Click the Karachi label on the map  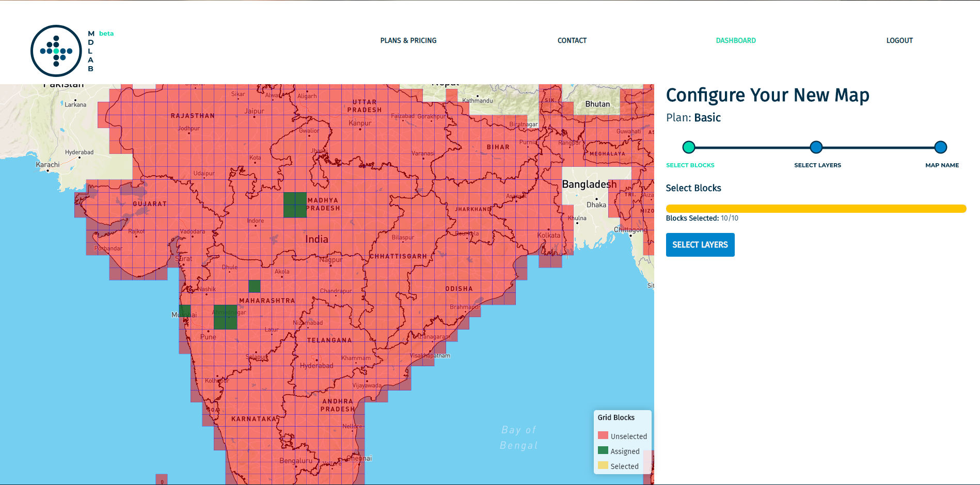coord(48,165)
